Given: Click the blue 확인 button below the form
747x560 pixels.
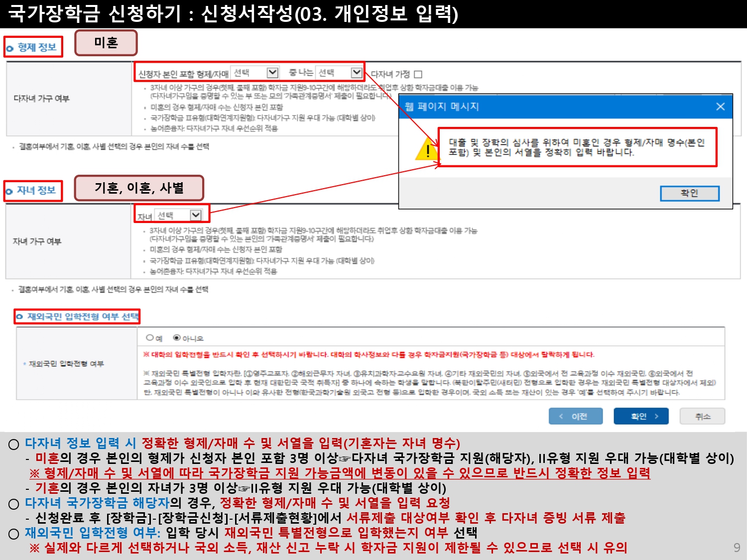Looking at the screenshot, I should coord(641,416).
